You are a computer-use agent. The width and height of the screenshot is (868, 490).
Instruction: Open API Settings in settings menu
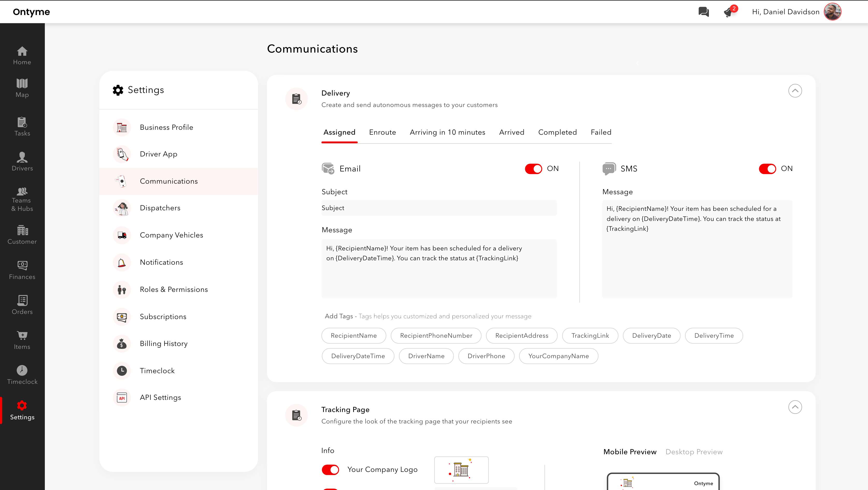click(x=160, y=397)
